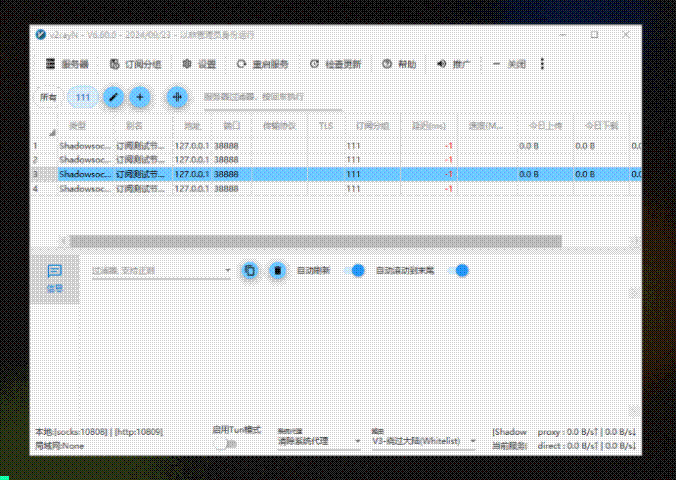Click the 推广 promotion item
The height and width of the screenshot is (480, 676).
[x=453, y=64]
